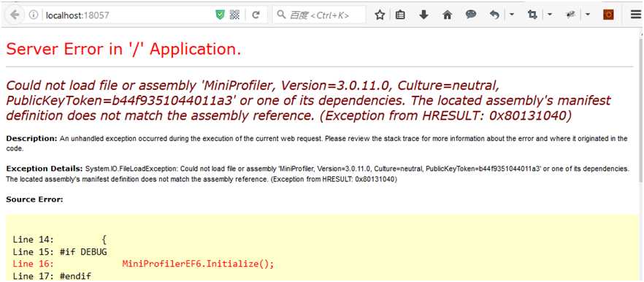Expand the dropdown beside the extension icon
The height and width of the screenshot is (282, 644).
tap(588, 15)
